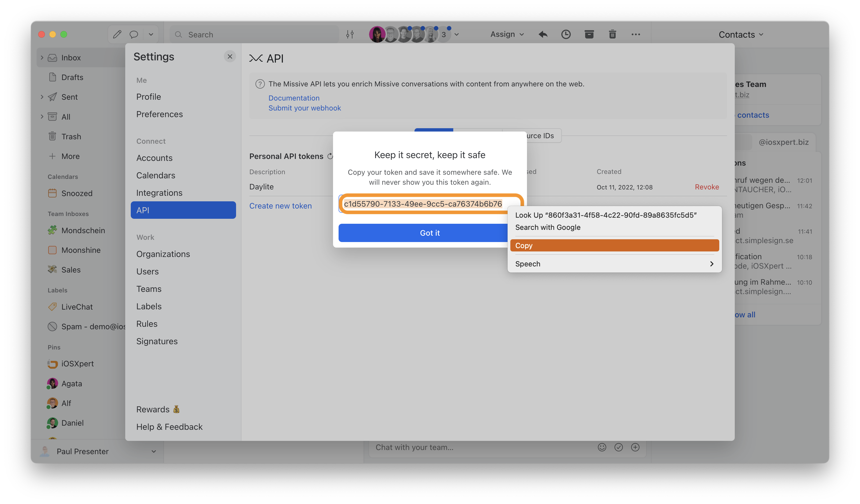Expand the All folder
Viewport: 860px width, 504px height.
pyautogui.click(x=42, y=117)
